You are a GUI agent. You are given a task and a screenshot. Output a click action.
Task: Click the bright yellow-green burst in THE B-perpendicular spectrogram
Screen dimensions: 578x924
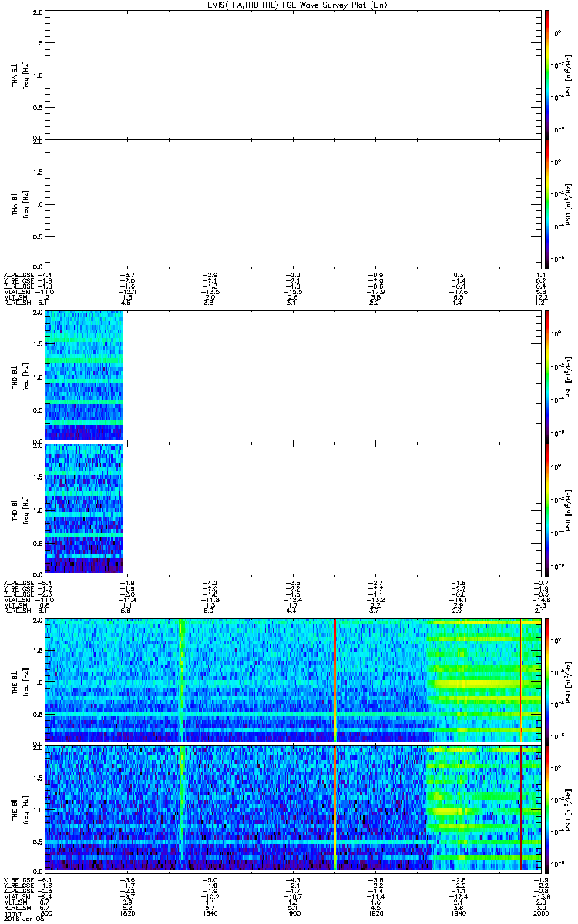[484, 680]
